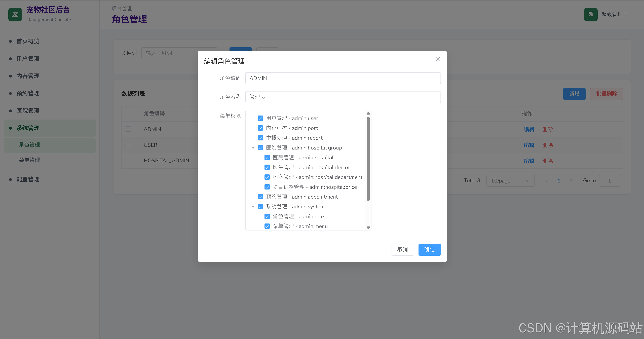The image size is (644, 339).
Task: Focus the 关键词 search input
Action: click(x=179, y=53)
